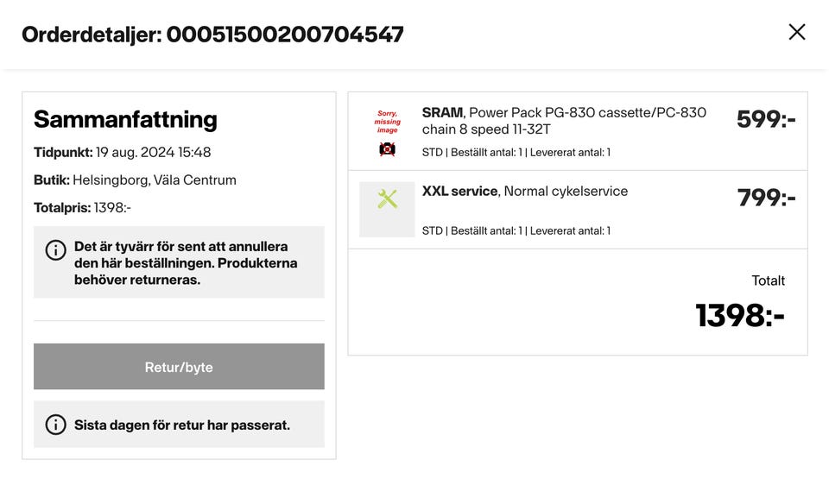The width and height of the screenshot is (829, 504).
Task: Click the wrench and screwdriver service icon
Action: pyautogui.click(x=387, y=199)
